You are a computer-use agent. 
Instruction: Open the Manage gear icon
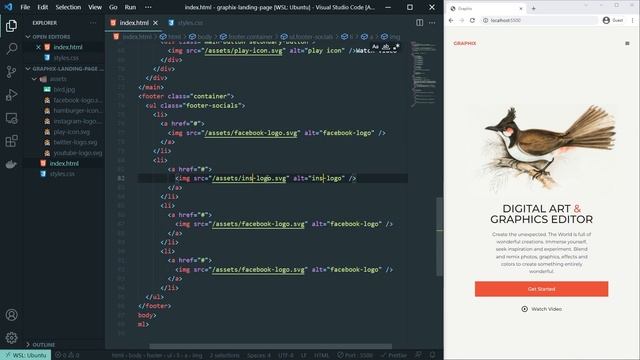(x=11, y=338)
